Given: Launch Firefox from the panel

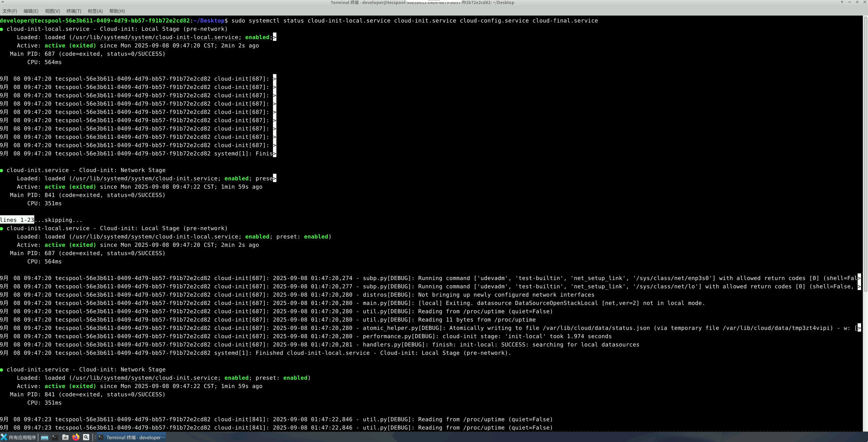Looking at the screenshot, I should coord(76,437).
